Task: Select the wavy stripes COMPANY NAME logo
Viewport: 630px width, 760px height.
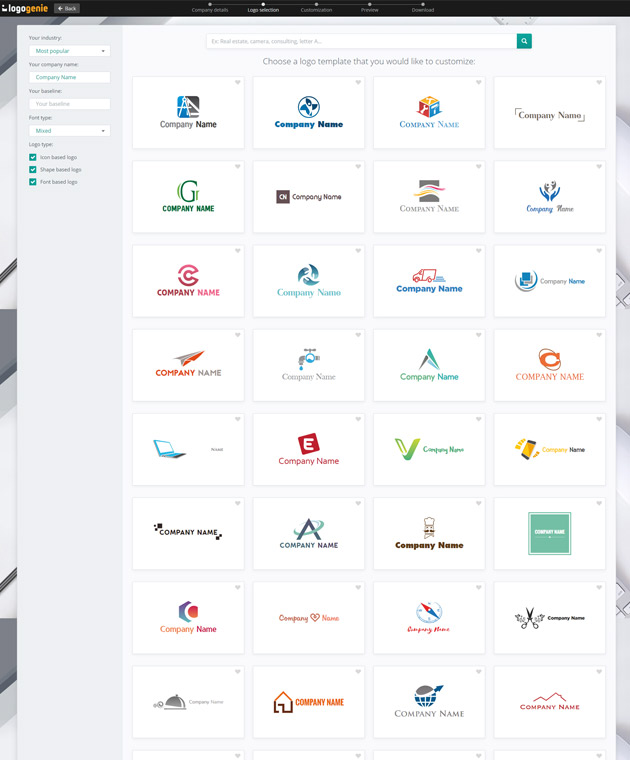Action: [x=429, y=197]
